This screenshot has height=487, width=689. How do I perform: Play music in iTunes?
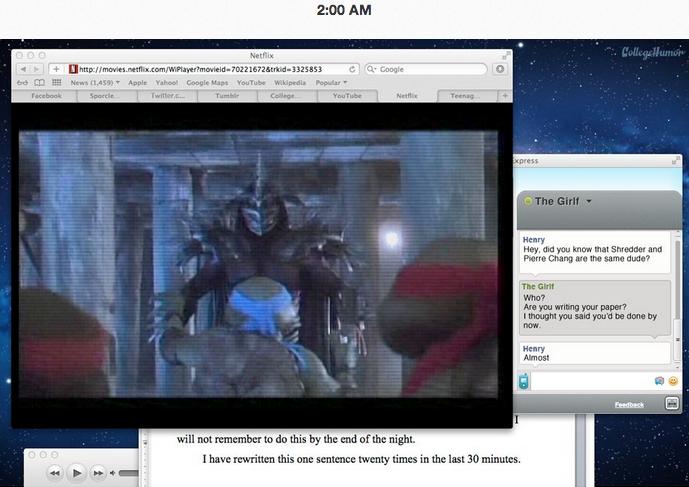coord(76,472)
